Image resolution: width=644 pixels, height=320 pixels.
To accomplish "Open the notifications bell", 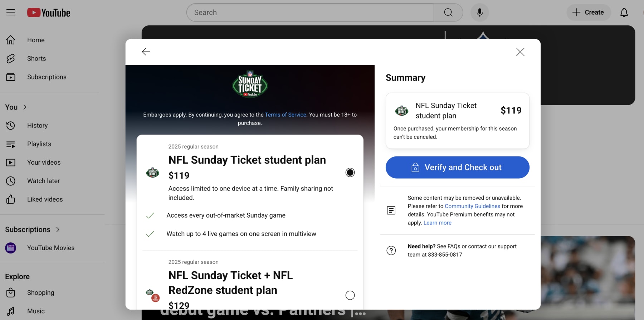I will pyautogui.click(x=624, y=13).
